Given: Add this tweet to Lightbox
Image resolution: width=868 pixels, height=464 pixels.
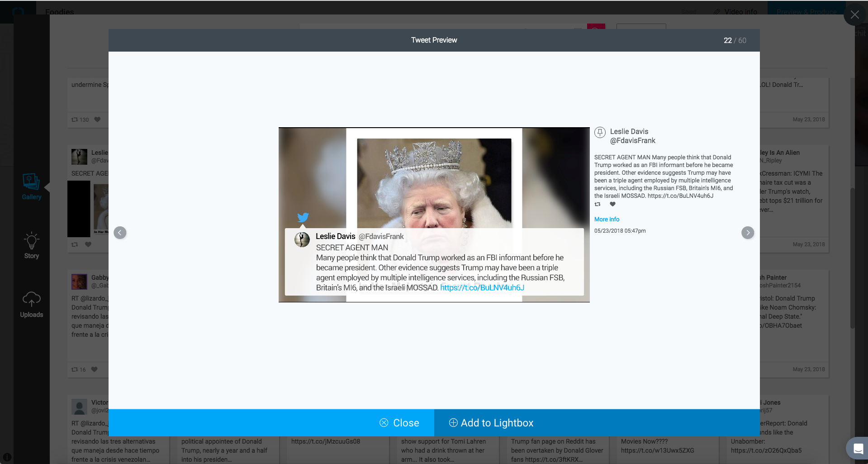Looking at the screenshot, I should [597, 423].
